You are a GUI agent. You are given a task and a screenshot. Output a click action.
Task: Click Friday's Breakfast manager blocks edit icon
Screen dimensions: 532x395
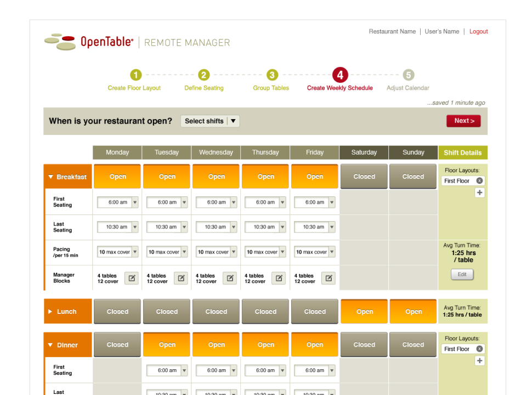tap(329, 278)
